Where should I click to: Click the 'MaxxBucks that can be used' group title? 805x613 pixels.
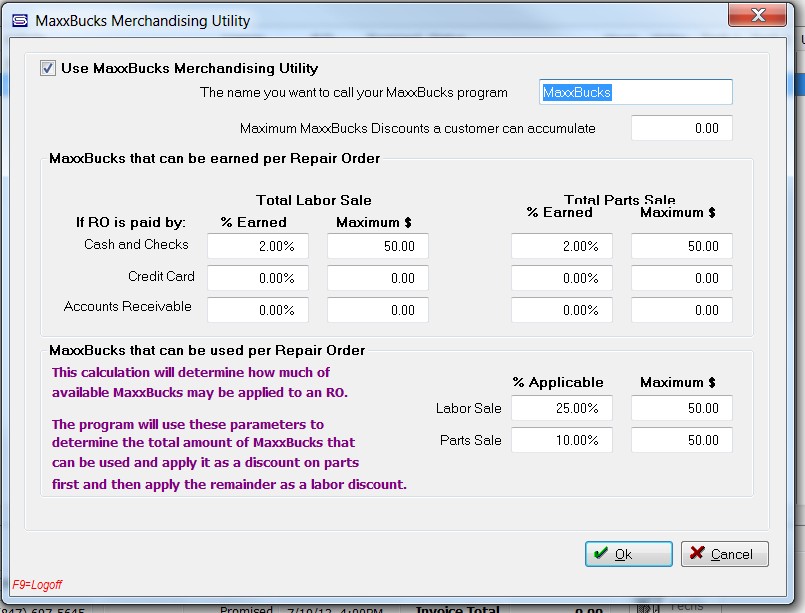tap(207, 350)
